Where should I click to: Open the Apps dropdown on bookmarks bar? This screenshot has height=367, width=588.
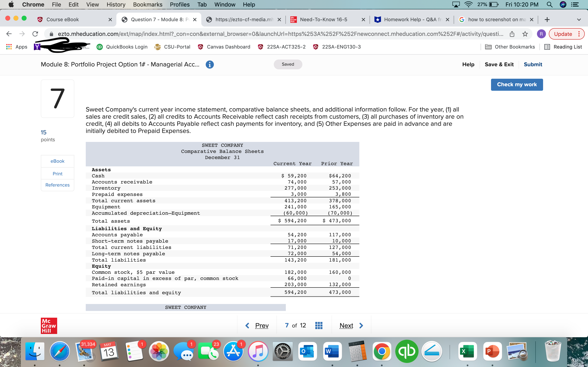(16, 47)
